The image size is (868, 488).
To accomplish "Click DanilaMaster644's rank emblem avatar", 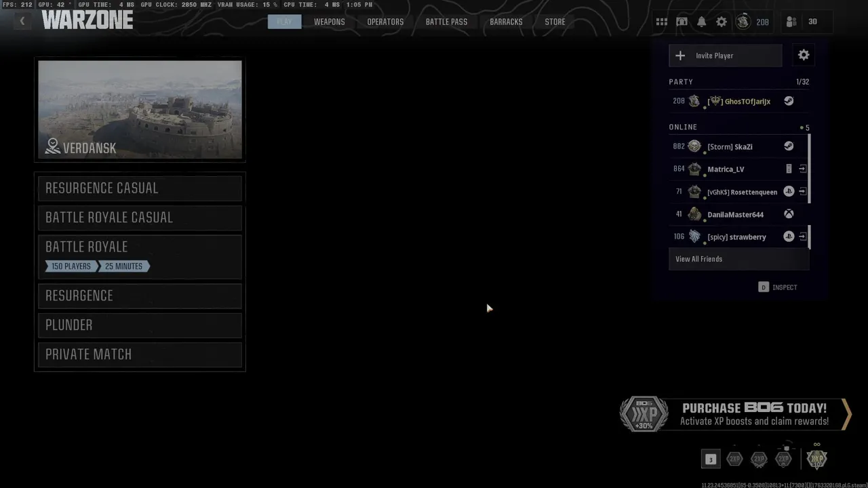I will coord(694,214).
